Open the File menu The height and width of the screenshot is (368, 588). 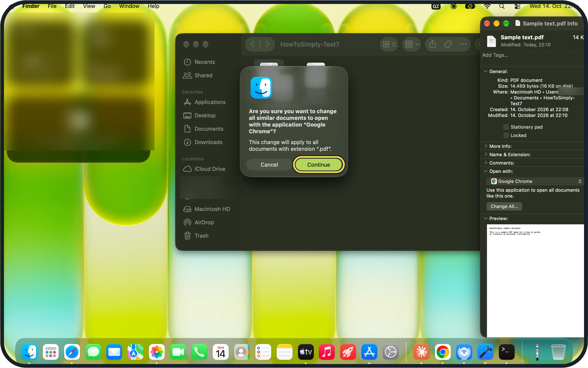coord(52,6)
